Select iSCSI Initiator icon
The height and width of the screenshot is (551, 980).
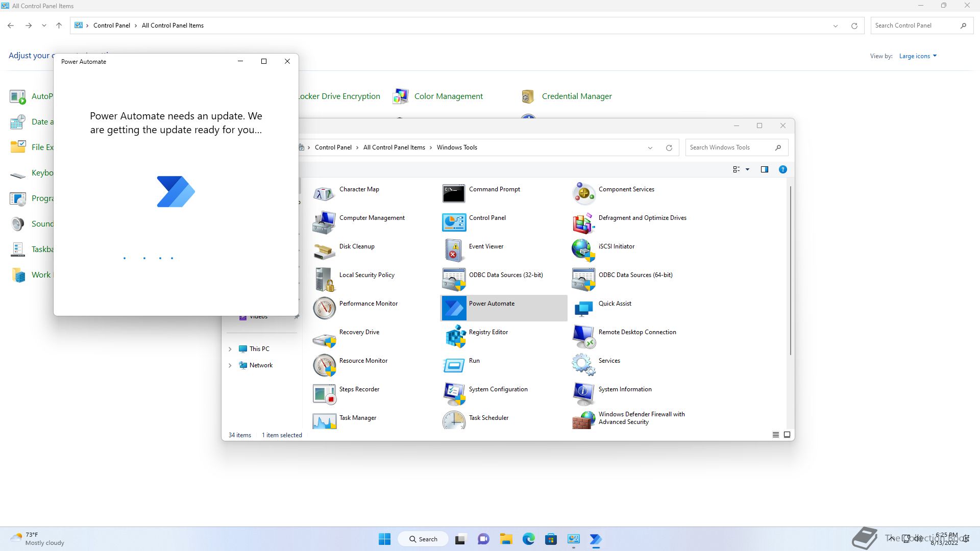pyautogui.click(x=583, y=251)
